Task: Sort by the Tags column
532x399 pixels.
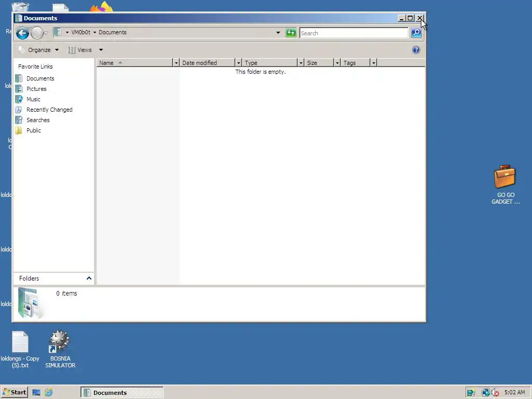Action: coord(355,63)
